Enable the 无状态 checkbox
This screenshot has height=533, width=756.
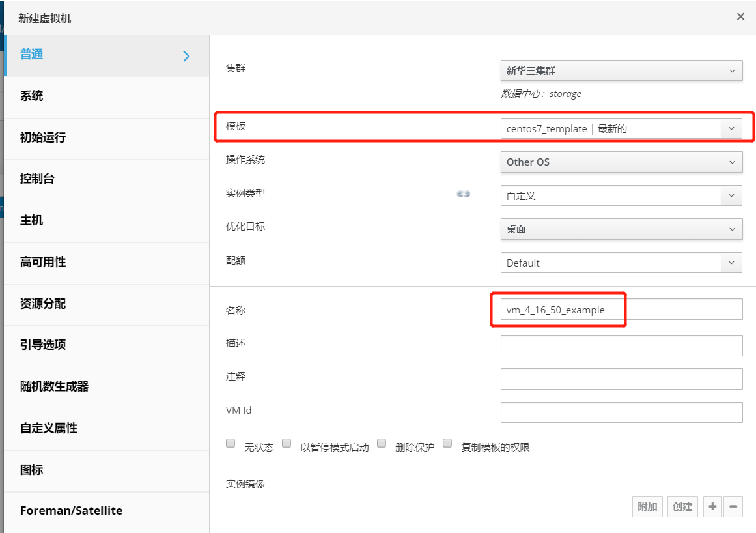tap(231, 444)
